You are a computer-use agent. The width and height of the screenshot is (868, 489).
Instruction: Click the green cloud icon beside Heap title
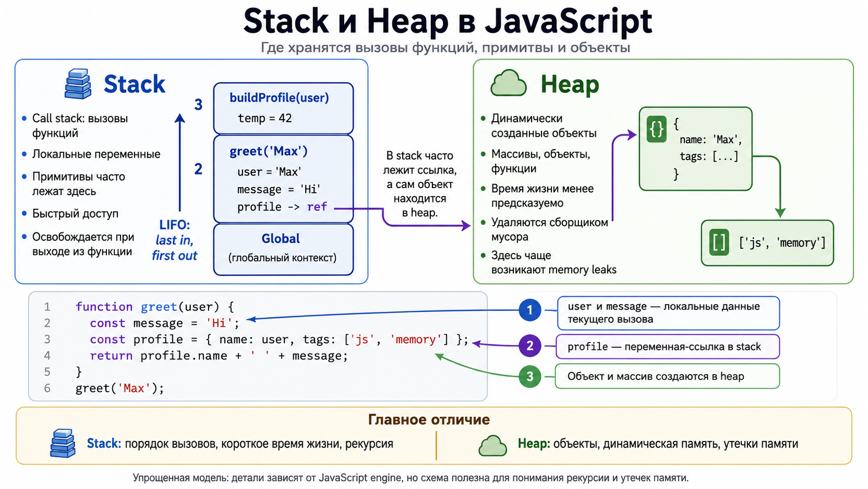tap(509, 83)
